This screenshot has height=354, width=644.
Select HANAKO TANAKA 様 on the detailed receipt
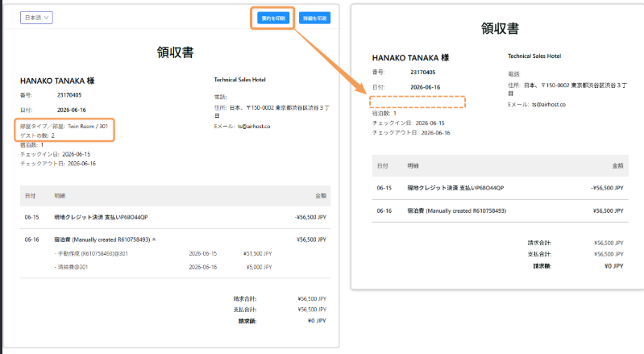coord(57,81)
